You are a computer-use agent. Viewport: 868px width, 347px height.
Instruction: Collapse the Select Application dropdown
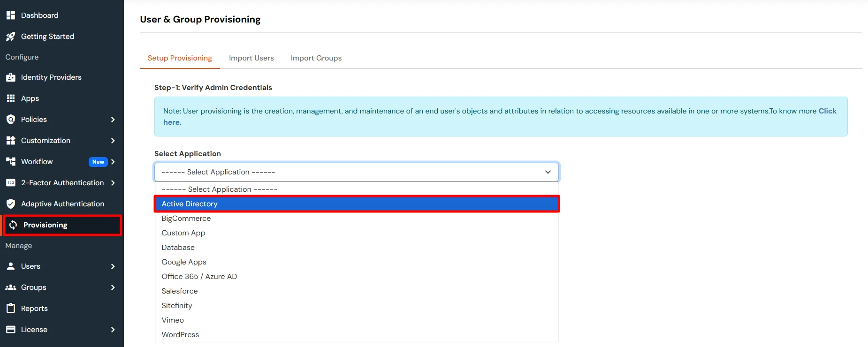(548, 172)
